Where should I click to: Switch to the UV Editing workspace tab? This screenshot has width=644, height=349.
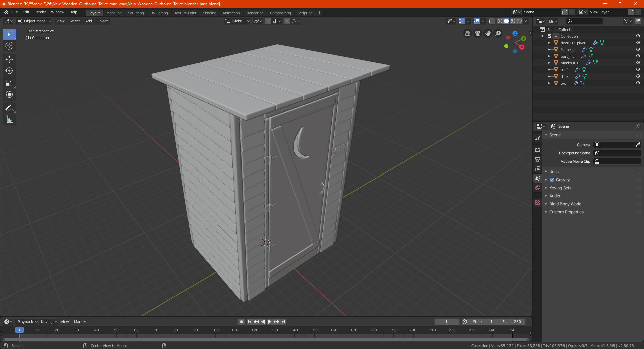coord(159,13)
